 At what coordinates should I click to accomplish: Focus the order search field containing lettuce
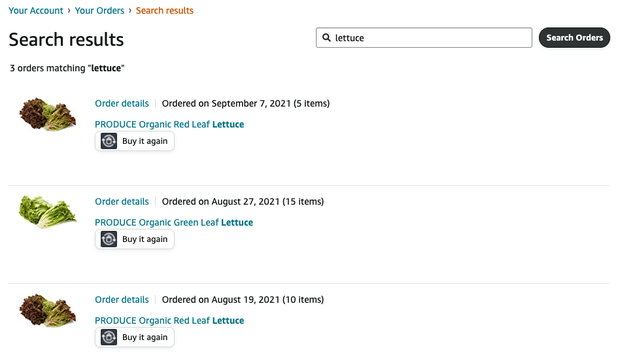click(424, 38)
